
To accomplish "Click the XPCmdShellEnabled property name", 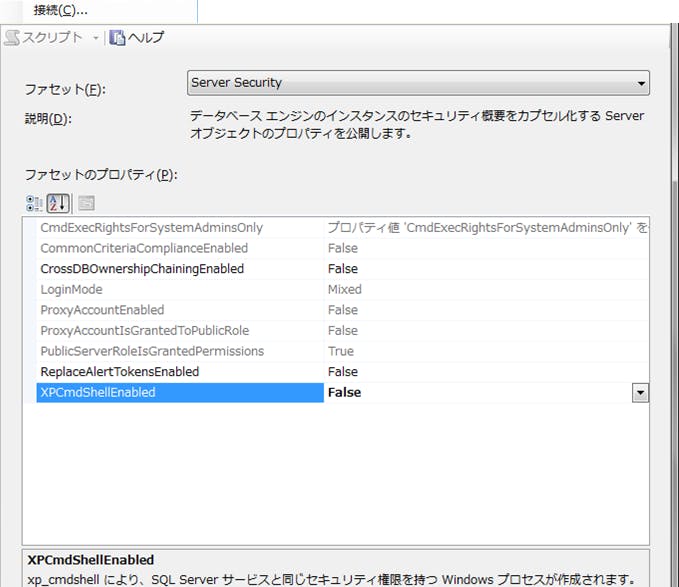I will (x=97, y=393).
